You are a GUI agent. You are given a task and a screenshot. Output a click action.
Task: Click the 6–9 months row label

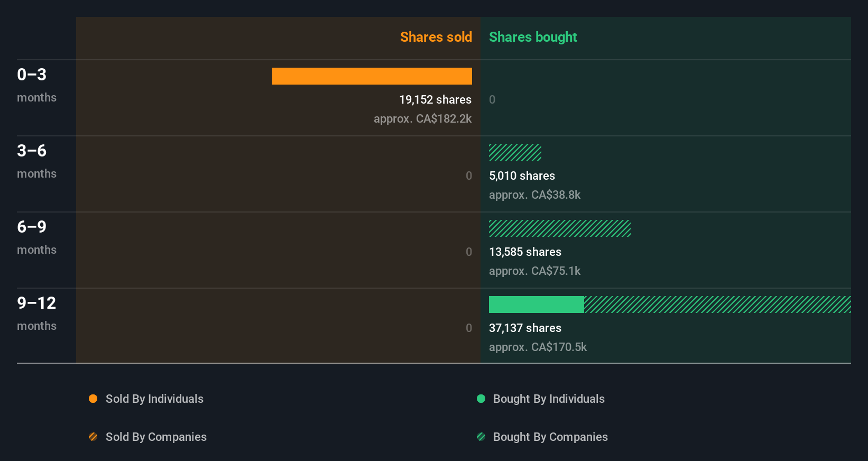pos(36,237)
